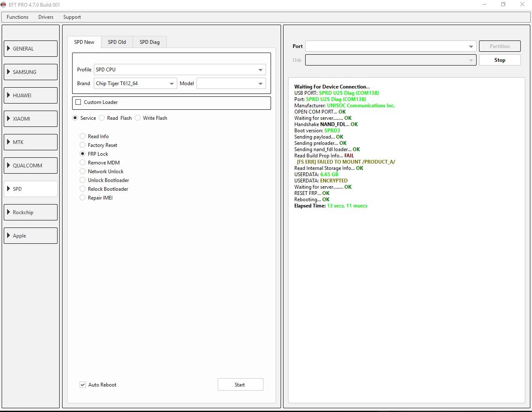Click Stop to halt the operation

tap(499, 60)
